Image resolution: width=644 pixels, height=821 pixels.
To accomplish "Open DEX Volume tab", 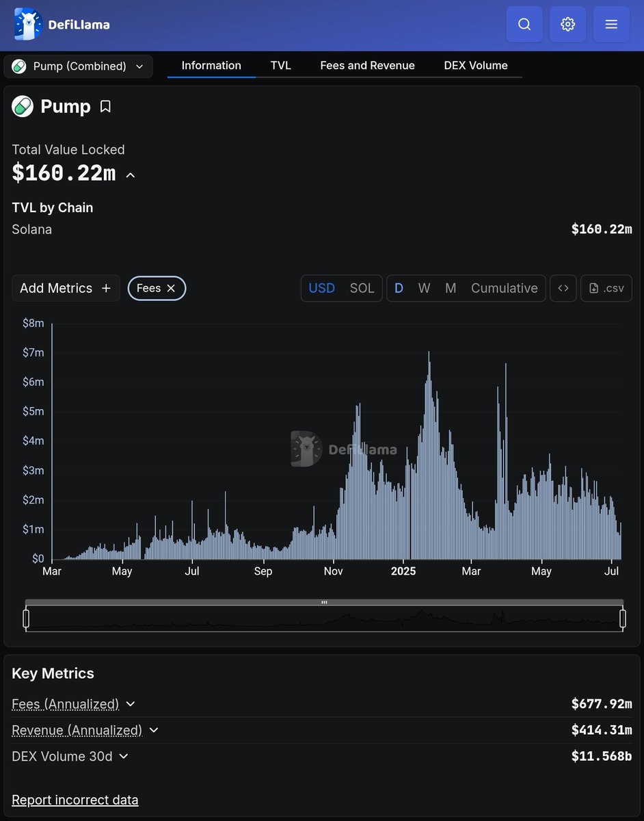I will (476, 66).
